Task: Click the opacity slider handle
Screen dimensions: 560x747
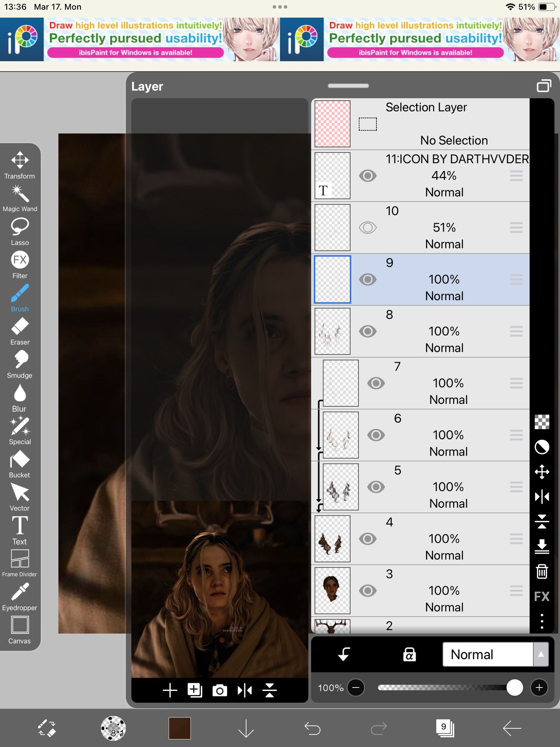Action: [515, 687]
